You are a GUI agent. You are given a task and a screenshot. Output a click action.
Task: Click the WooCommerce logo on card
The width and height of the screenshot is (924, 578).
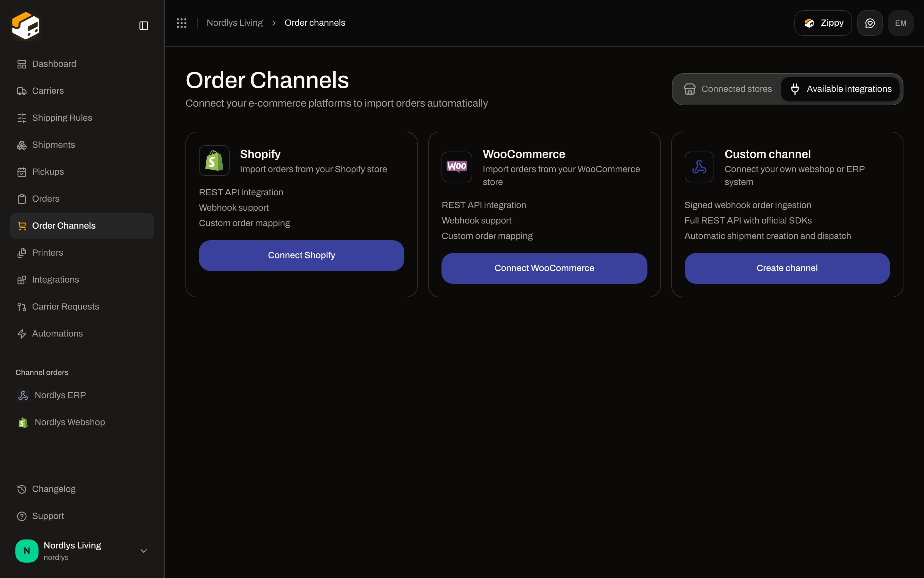point(457,167)
